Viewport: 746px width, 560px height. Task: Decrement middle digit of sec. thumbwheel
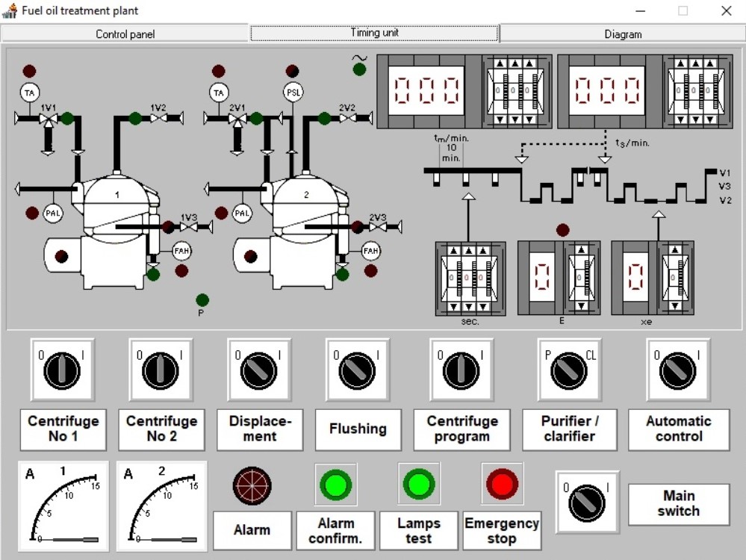click(469, 307)
